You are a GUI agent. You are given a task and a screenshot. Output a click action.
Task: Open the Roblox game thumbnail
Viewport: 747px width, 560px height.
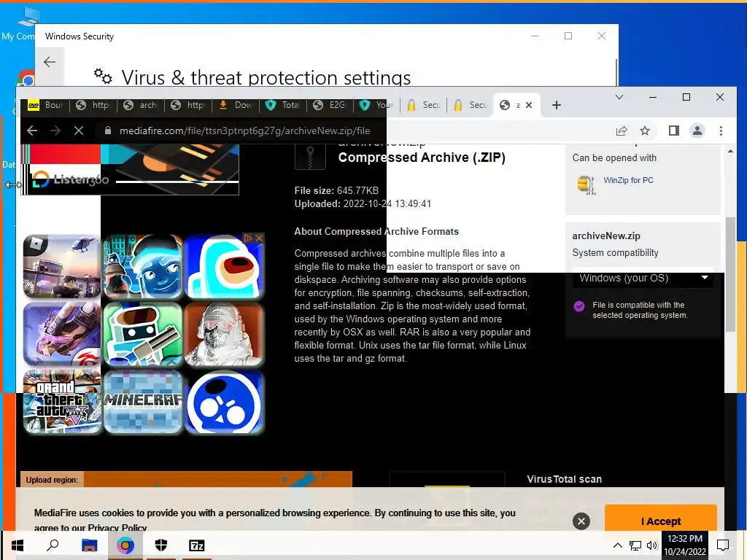pos(63,267)
